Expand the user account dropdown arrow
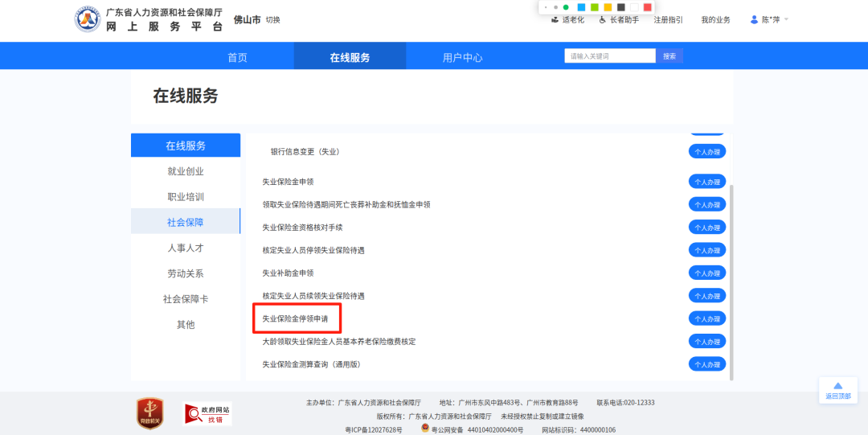The width and height of the screenshot is (868, 435). pyautogui.click(x=786, y=19)
